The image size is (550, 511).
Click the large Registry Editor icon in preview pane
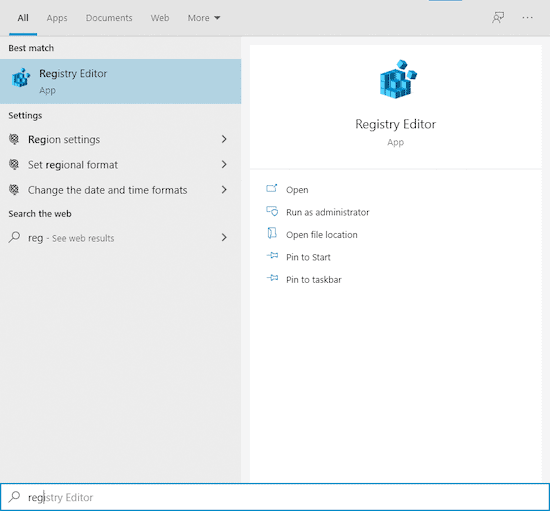[398, 79]
